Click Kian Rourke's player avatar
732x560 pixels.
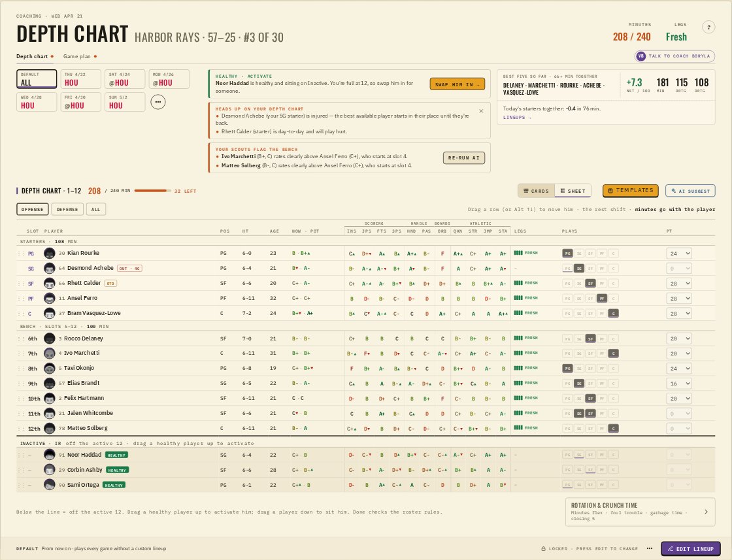point(50,254)
